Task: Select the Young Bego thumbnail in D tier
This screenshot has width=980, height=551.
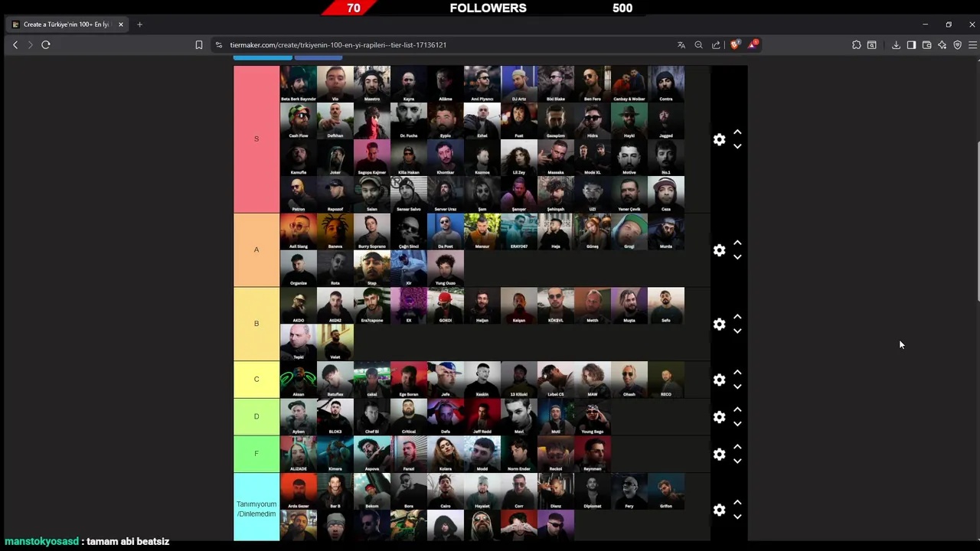Action: tap(593, 417)
